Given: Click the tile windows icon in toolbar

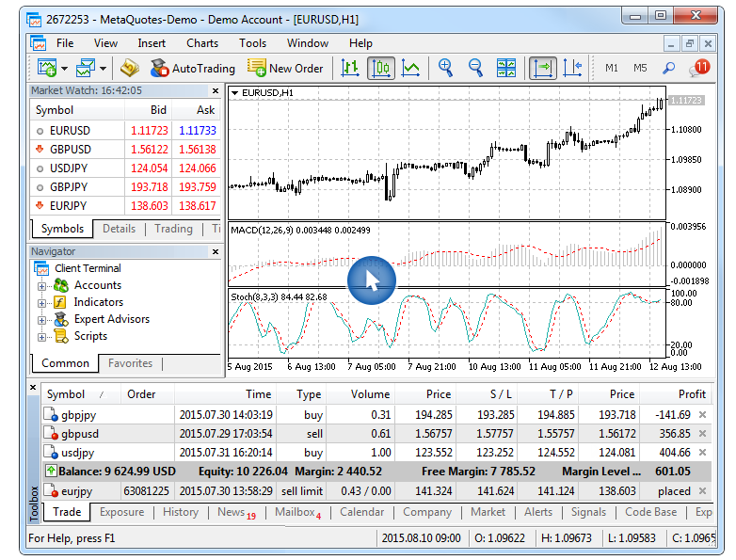Looking at the screenshot, I should pyautogui.click(x=506, y=68).
